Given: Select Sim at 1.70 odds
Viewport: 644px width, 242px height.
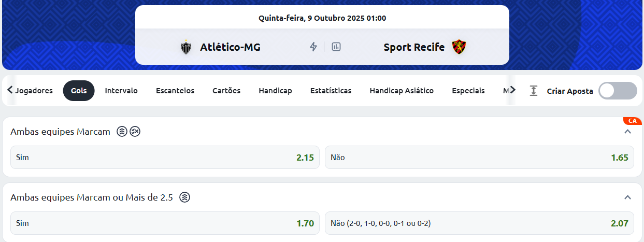Looking at the screenshot, I should [x=165, y=223].
